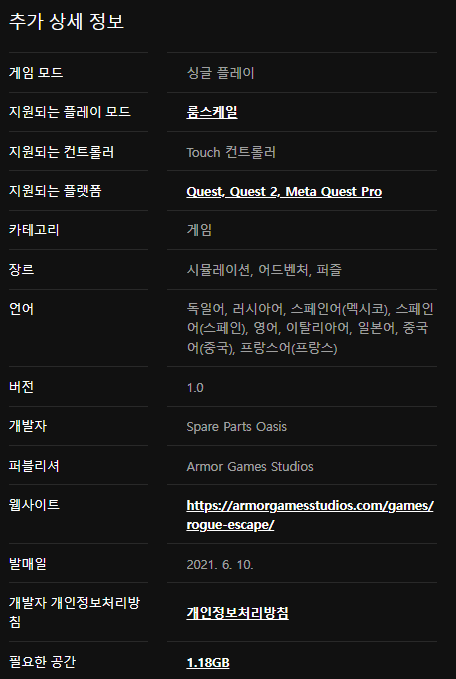Click the 지원되는 플랫폼 row label
The width and height of the screenshot is (456, 679).
(55, 191)
